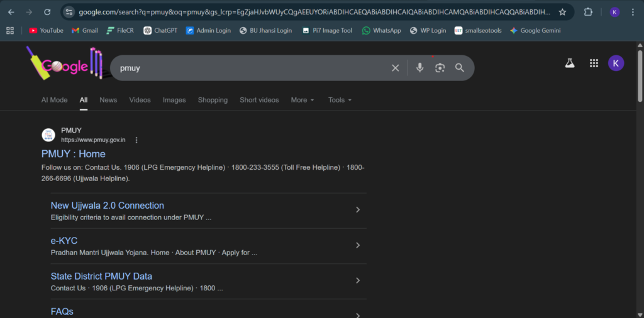Viewport: 644px width, 318px height.
Task: Open the Google apps grid
Action: pyautogui.click(x=593, y=63)
